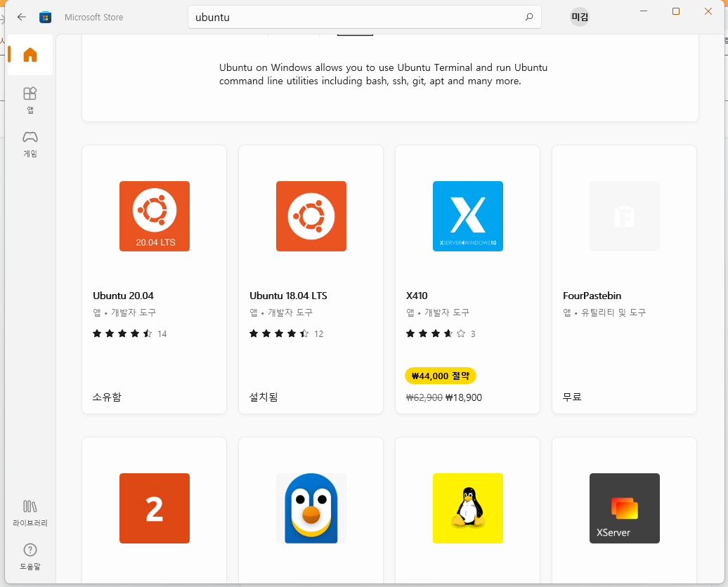The image size is (728, 587).
Task: Click the Ubuntu on Windows description text
Action: (x=383, y=74)
